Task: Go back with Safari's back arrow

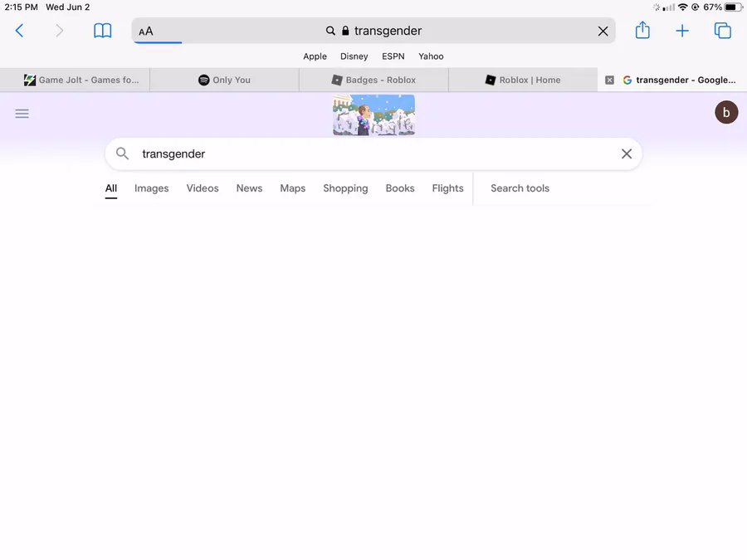Action: click(x=20, y=31)
